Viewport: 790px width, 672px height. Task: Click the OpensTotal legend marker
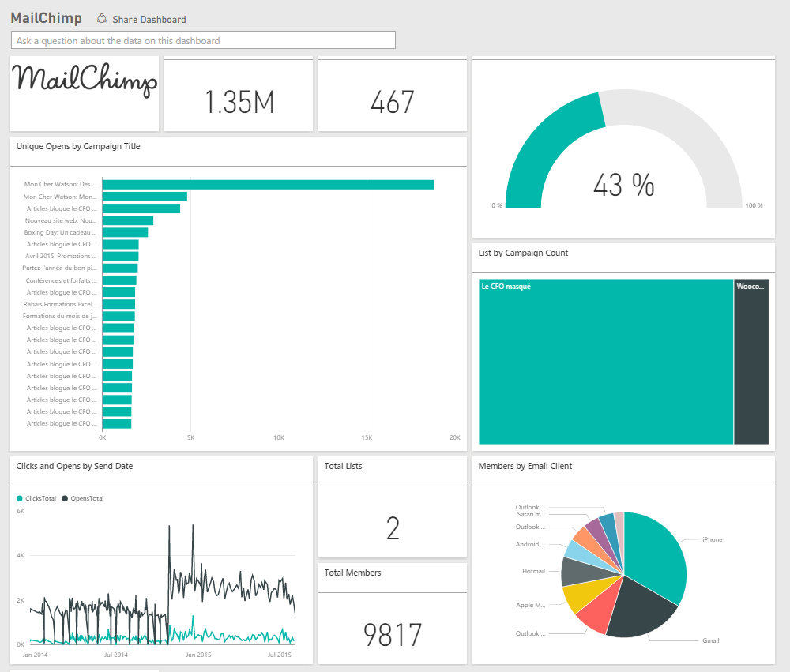click(x=66, y=498)
